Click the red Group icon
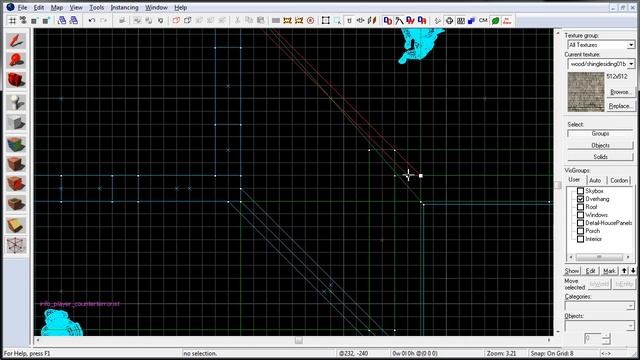The image size is (640, 360). [x=176, y=20]
